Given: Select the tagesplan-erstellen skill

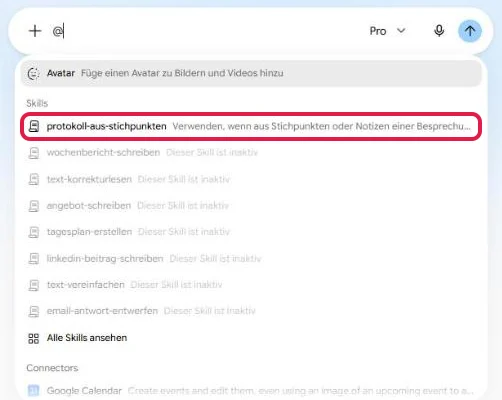Looking at the screenshot, I should tap(251, 232).
